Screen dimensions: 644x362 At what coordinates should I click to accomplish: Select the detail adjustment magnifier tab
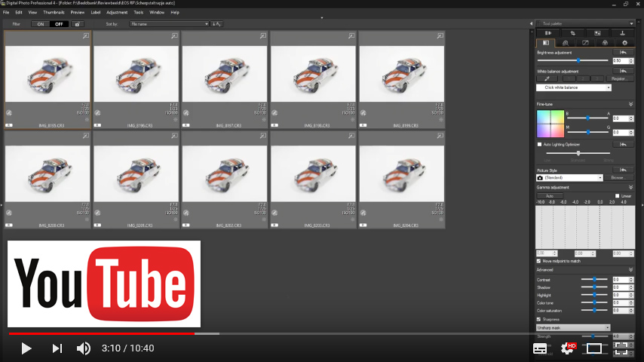point(566,43)
